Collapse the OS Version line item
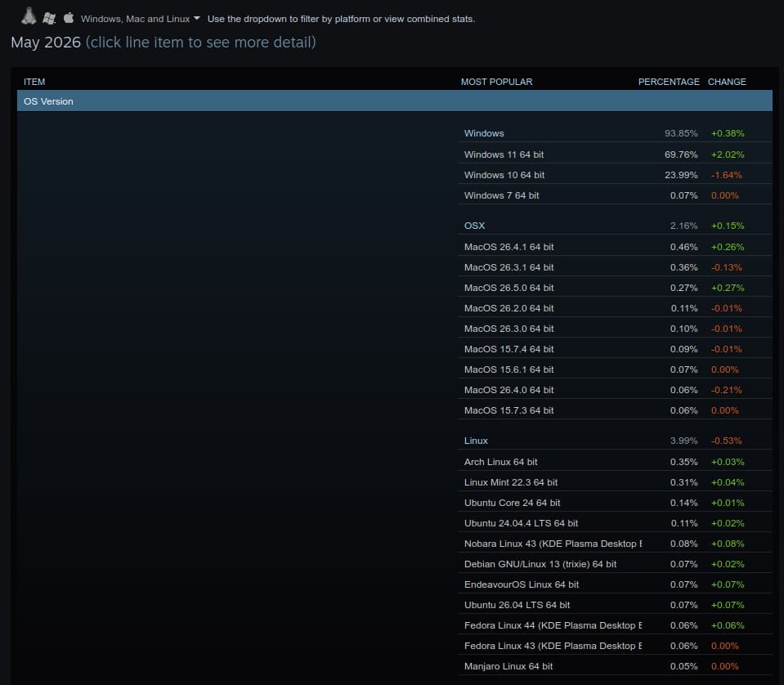The height and width of the screenshot is (685, 784). click(x=395, y=101)
